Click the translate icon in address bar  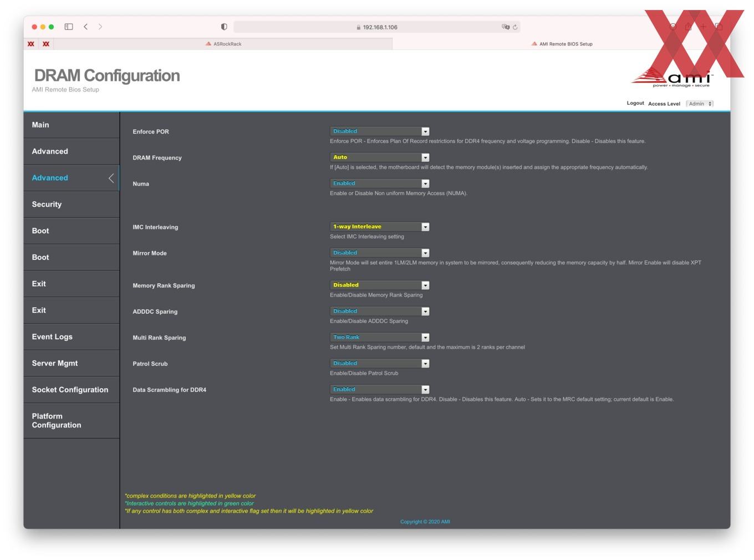pyautogui.click(x=505, y=27)
